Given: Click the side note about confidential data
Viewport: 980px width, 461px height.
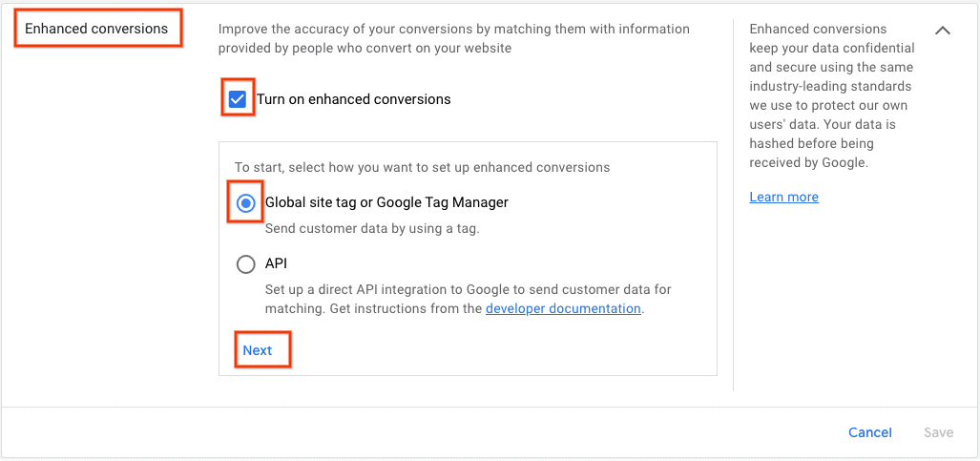Looking at the screenshot, I should click(832, 95).
